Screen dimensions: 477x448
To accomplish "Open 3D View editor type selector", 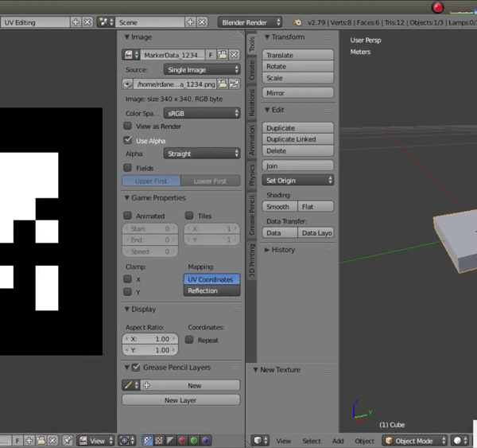I will coord(260,440).
